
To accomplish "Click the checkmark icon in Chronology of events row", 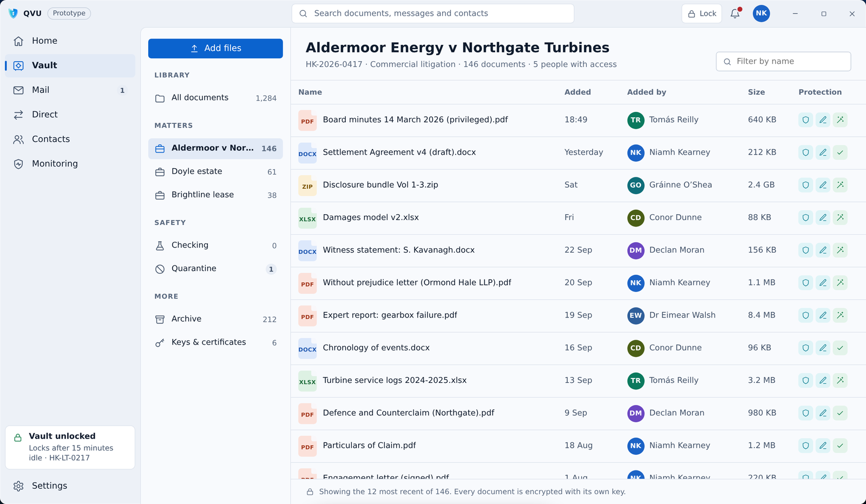I will [x=840, y=348].
